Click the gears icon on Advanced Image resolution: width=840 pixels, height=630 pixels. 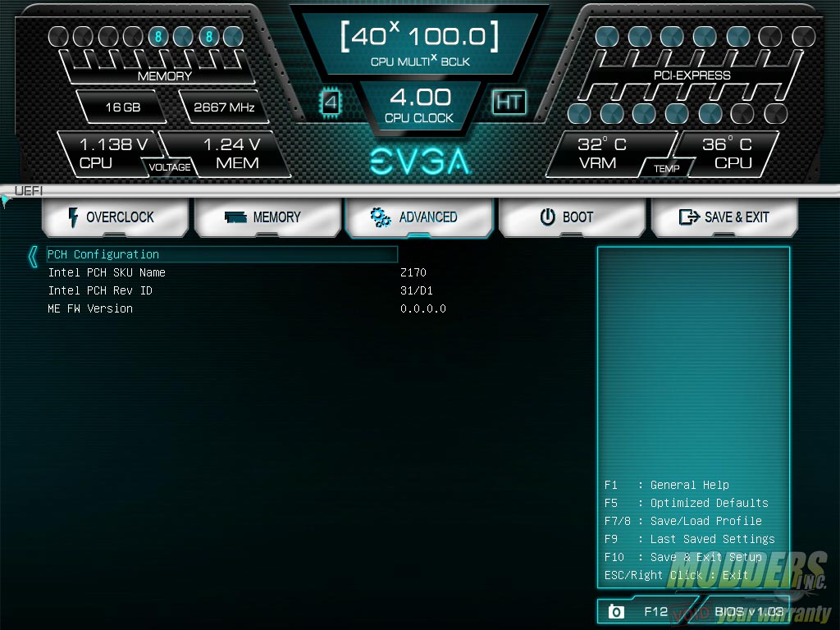tap(381, 217)
